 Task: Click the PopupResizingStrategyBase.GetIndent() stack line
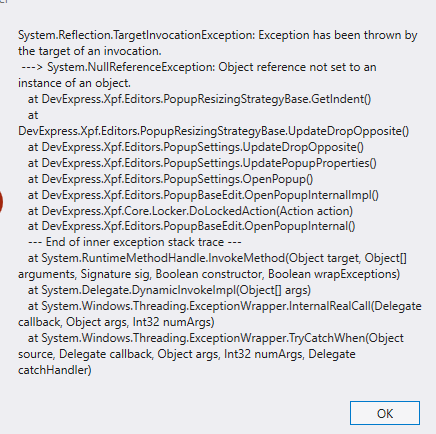click(199, 99)
